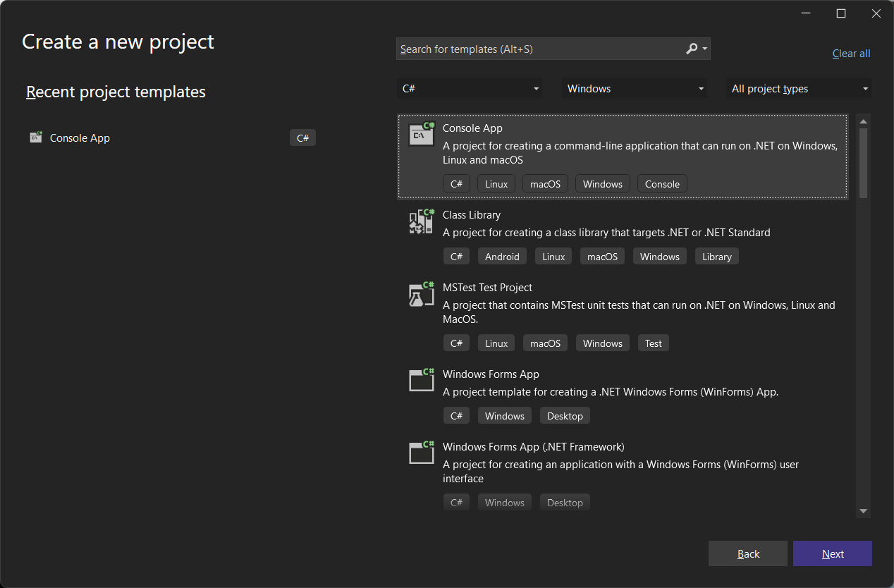This screenshot has height=588, width=894.
Task: Click the recent Console App template icon
Action: (x=36, y=137)
